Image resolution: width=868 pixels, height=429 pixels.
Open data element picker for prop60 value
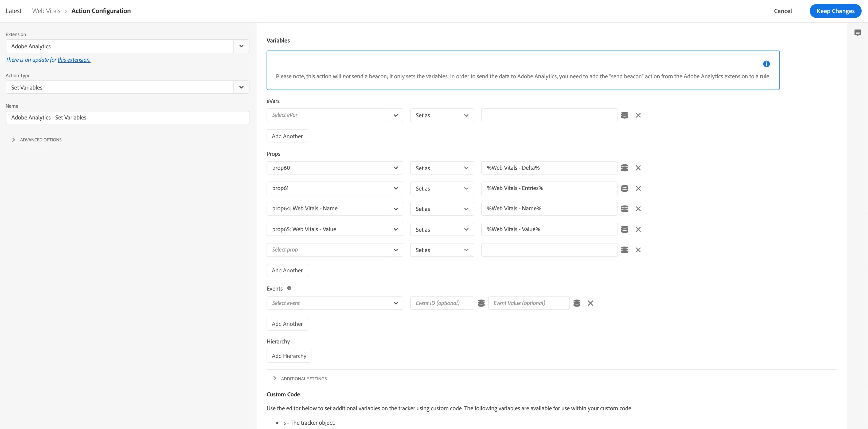624,168
